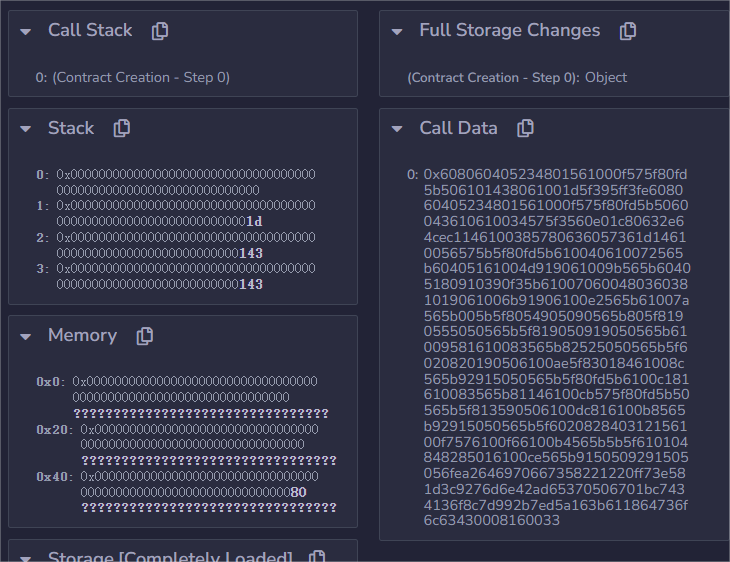Viewport: 730px width, 562px height.
Task: Select stack item 0 with all zeros
Action: pos(185,182)
